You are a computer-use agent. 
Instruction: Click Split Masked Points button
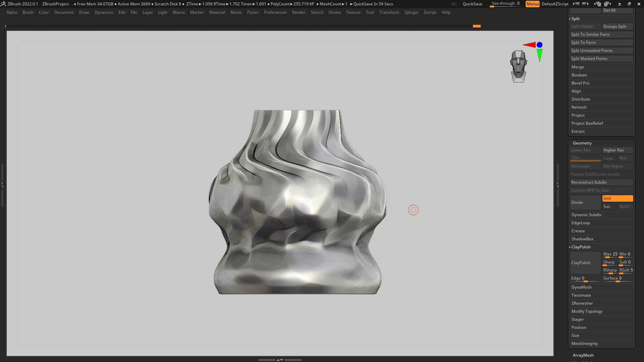601,59
